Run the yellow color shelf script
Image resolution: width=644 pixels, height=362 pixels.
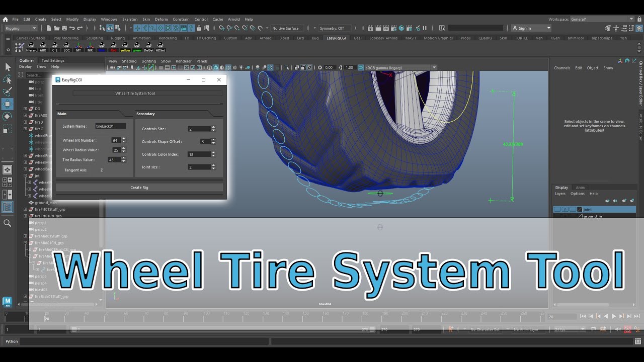tap(125, 47)
